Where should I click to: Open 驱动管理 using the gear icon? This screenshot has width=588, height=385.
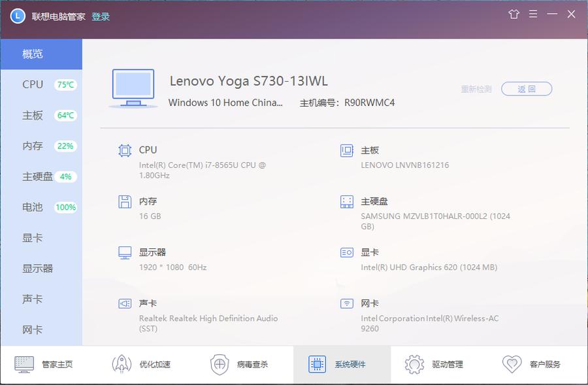tap(413, 364)
